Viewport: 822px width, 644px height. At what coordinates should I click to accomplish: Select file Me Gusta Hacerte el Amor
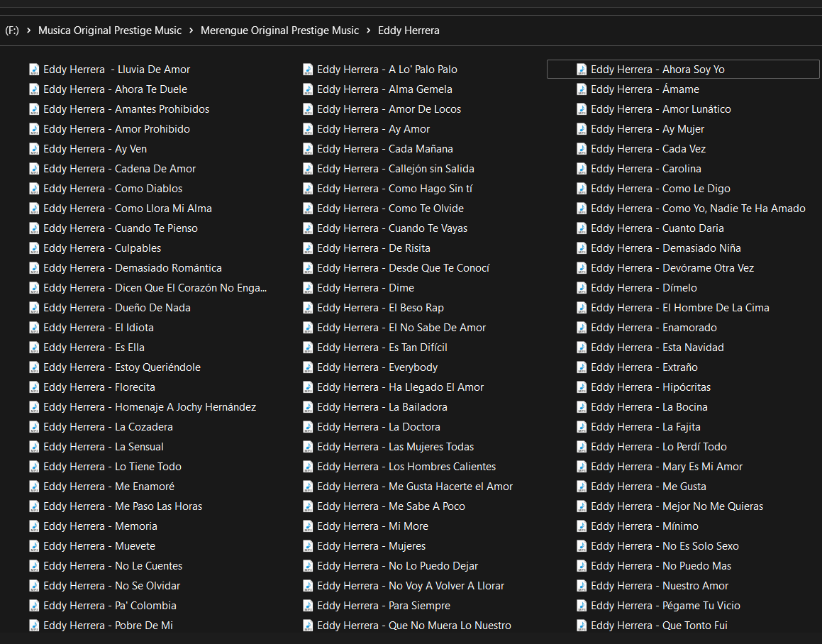point(408,486)
